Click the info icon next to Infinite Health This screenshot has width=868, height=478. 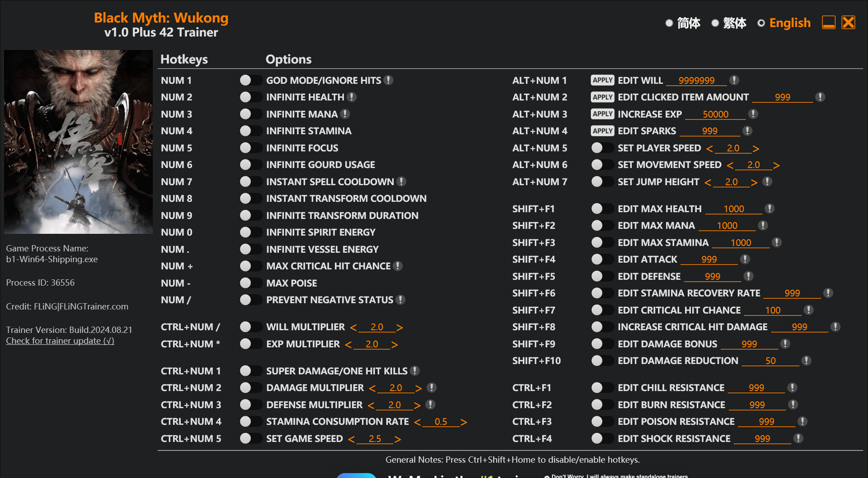tap(352, 97)
